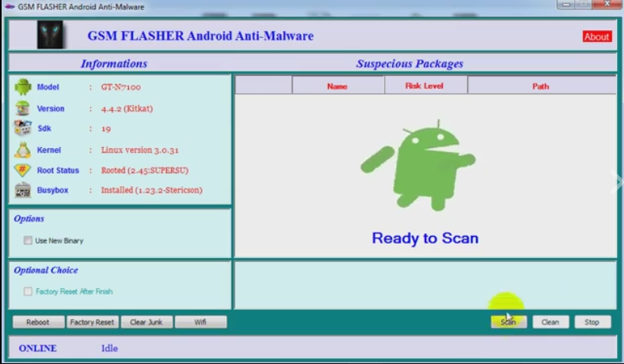This screenshot has width=624, height=364.
Task: Start scanning with the Scan button
Action: [x=508, y=322]
